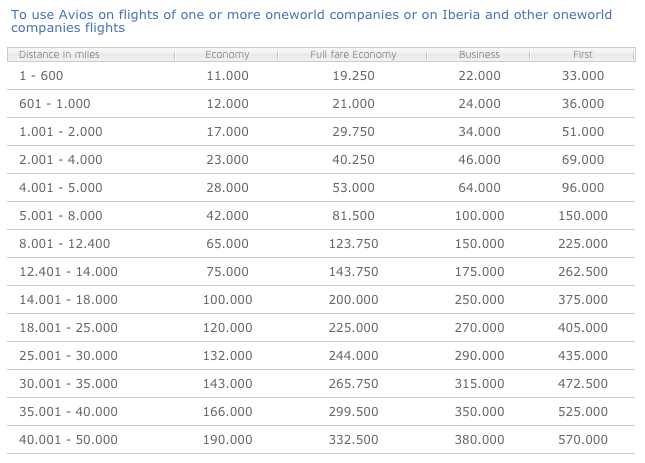Click First class value 570.000
Viewport: 645px width, 463px height.
pos(583,440)
